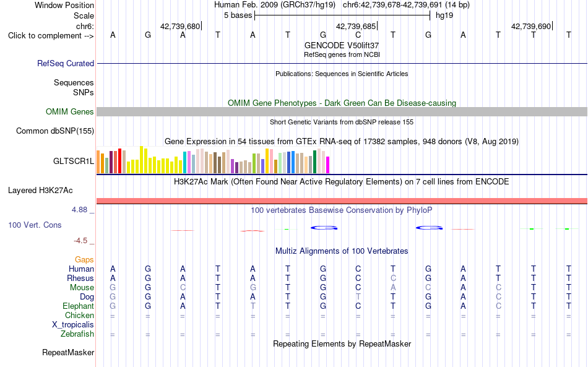This screenshot has height=367, width=588.
Task: Click the hg19 label beside scale bar
Action: pyautogui.click(x=444, y=15)
